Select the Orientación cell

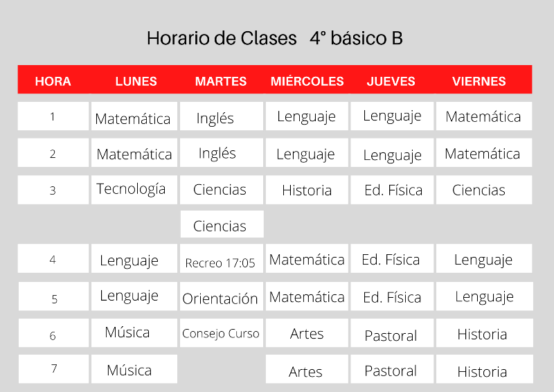tap(220, 299)
